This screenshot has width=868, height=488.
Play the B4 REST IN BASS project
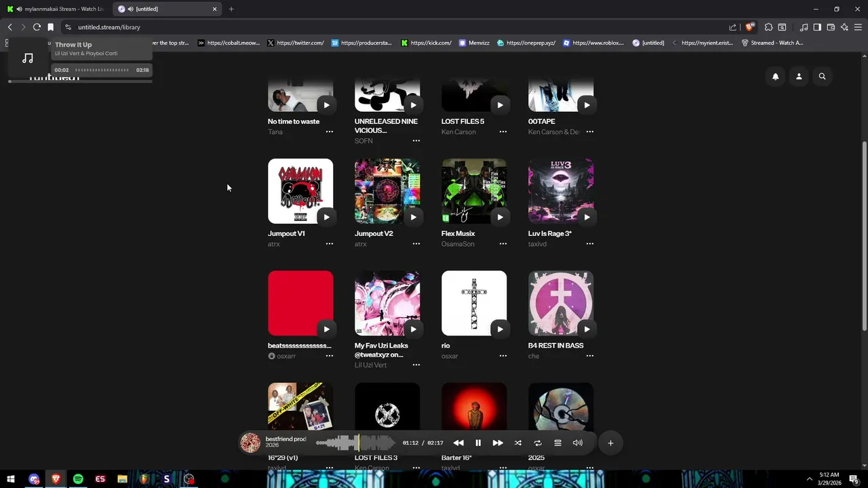click(x=587, y=329)
